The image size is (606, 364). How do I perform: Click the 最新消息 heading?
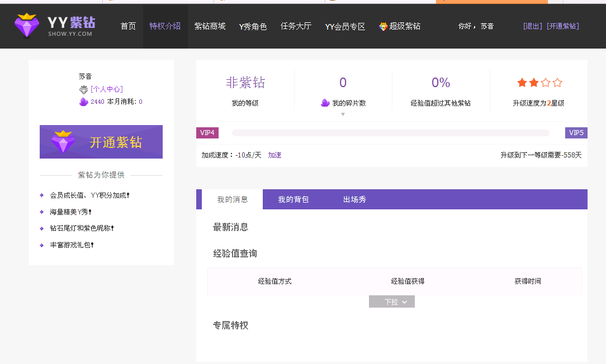click(230, 227)
